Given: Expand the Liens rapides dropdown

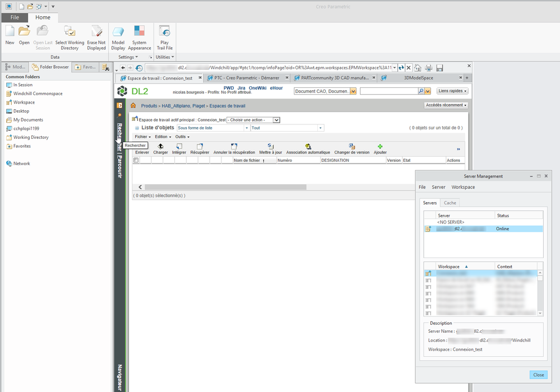Looking at the screenshot, I should 452,91.
